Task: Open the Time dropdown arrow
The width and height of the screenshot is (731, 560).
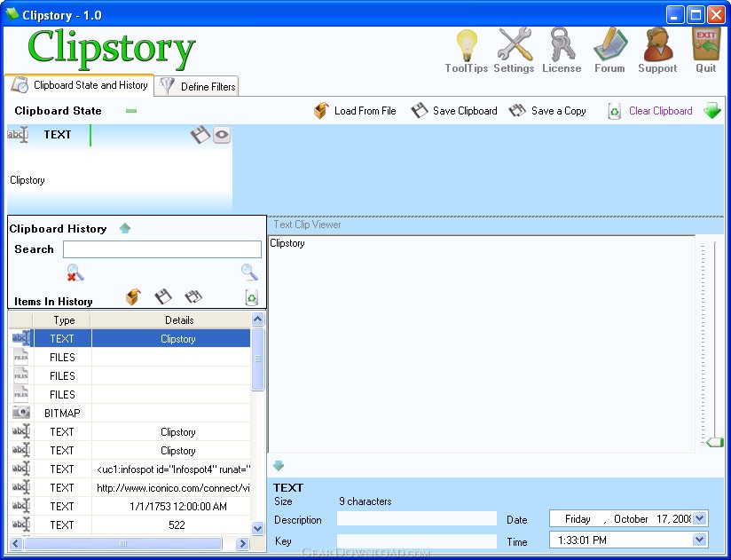Action: point(699,540)
